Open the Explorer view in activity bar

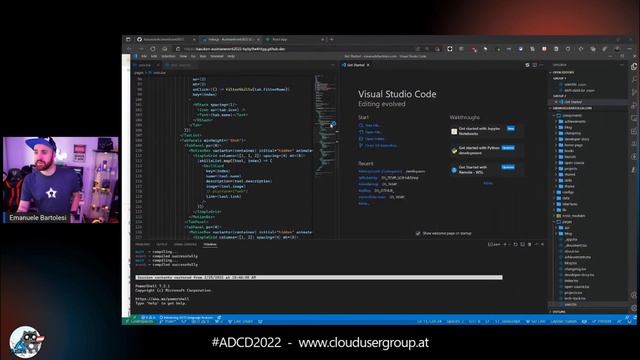point(634,67)
